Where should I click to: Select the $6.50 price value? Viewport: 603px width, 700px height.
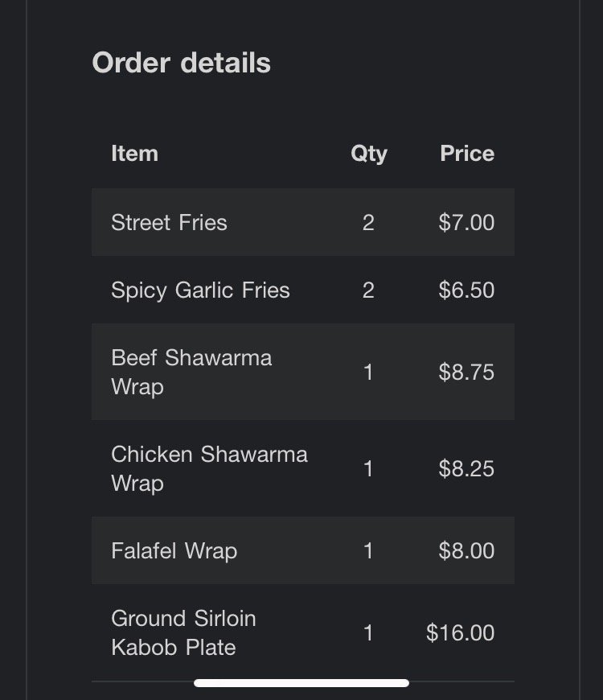(466, 290)
